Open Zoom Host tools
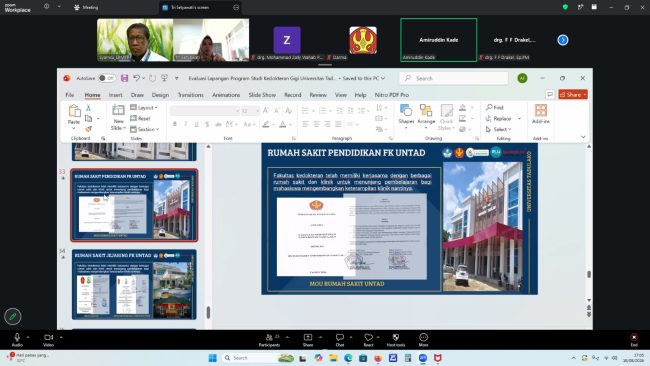650x366 pixels. [395, 340]
